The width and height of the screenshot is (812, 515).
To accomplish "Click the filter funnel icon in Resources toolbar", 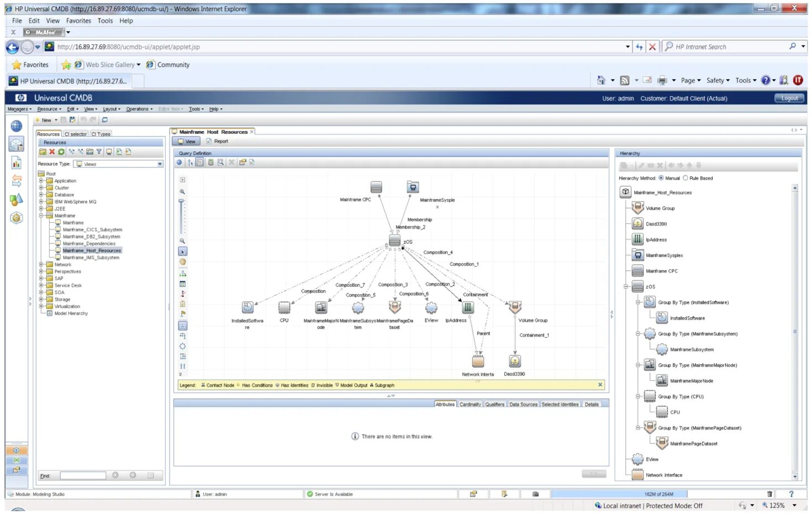I will click(99, 151).
